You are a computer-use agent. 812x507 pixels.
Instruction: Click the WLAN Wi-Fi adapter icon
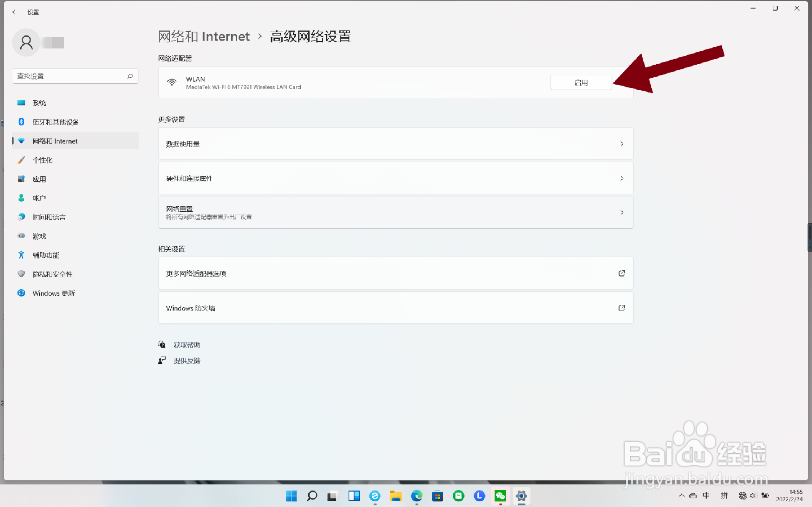click(172, 83)
